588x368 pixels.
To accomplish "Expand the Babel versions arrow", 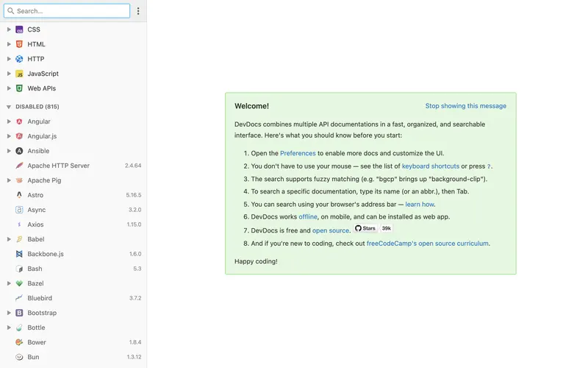I will [x=9, y=239].
